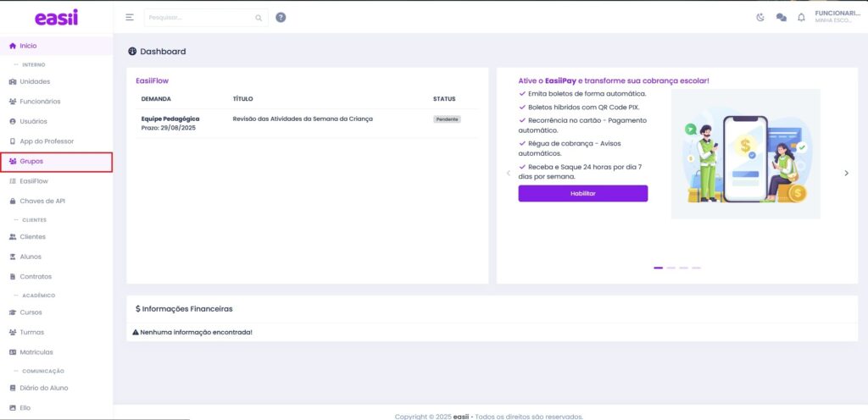The height and width of the screenshot is (420, 868).
Task: Select App do Professor menu item
Action: pyautogui.click(x=47, y=141)
